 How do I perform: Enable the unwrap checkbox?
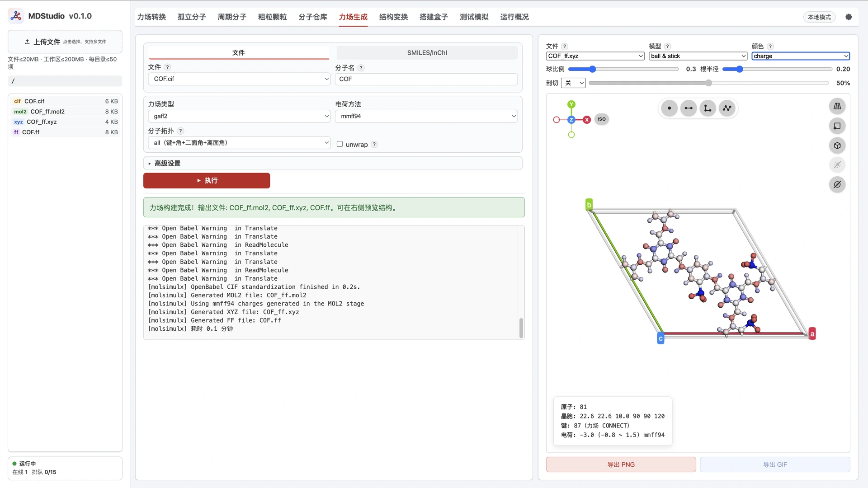coord(340,144)
